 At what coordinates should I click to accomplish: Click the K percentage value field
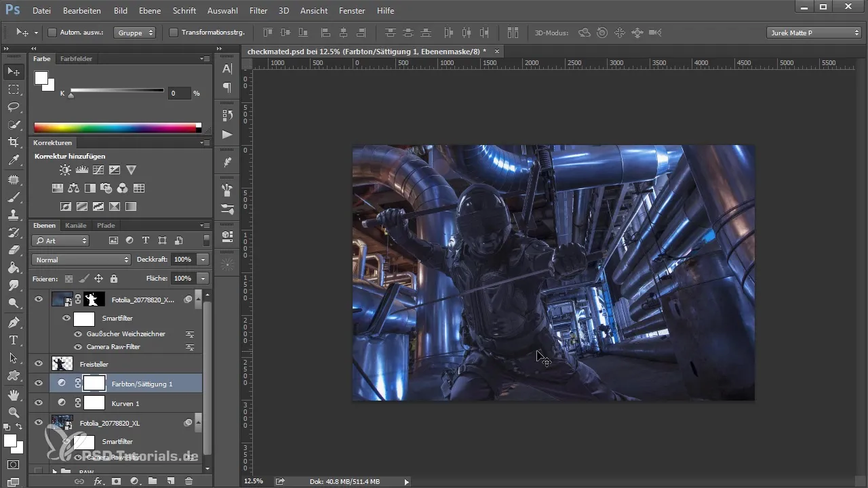pos(179,93)
